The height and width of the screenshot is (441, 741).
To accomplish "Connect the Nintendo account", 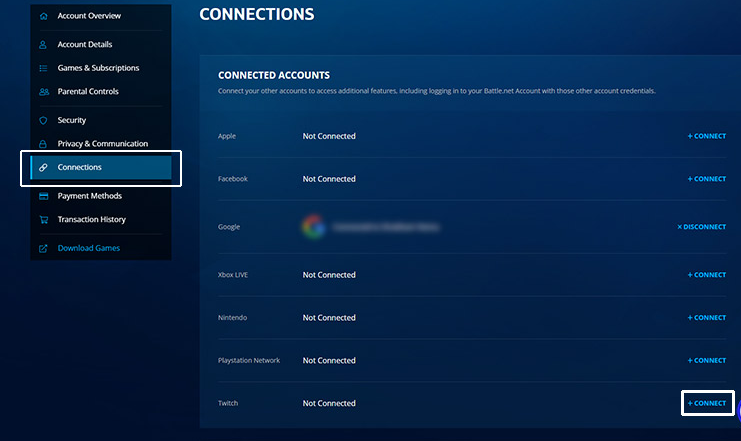I will coord(707,318).
